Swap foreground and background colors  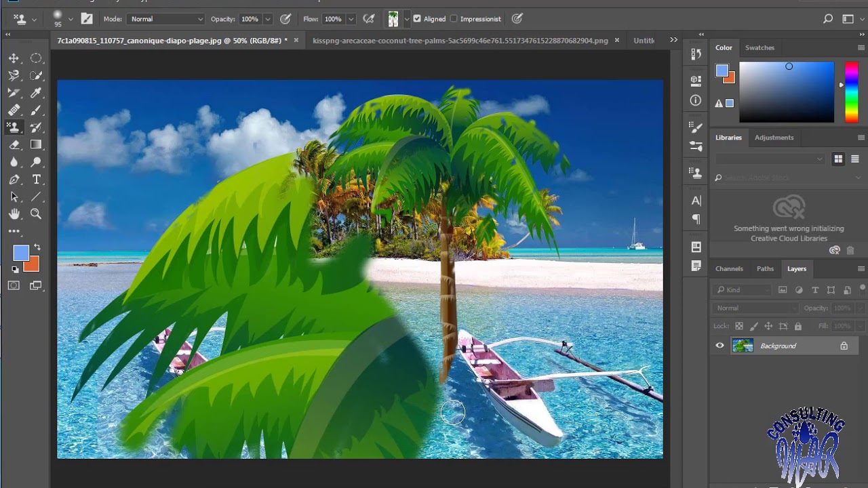pos(37,247)
